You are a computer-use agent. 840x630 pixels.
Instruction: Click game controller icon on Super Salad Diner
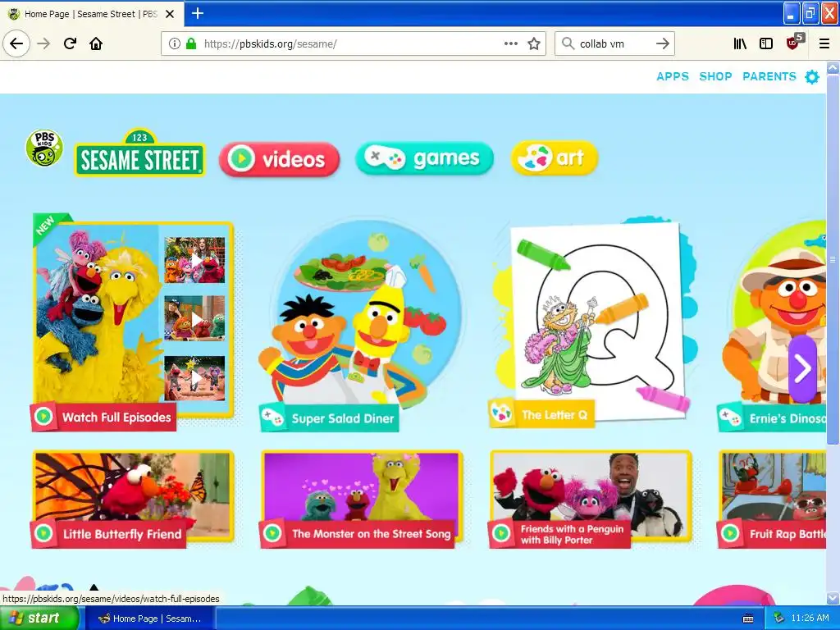click(x=272, y=418)
